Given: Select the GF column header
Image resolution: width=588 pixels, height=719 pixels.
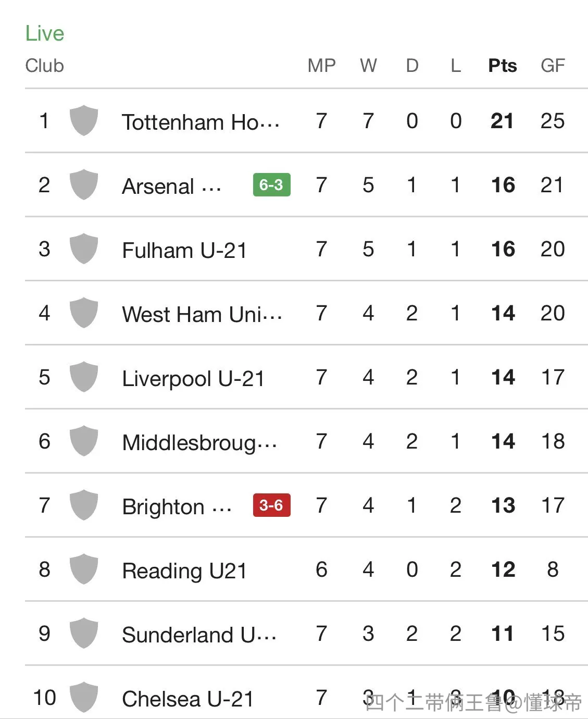Looking at the screenshot, I should coord(553,66).
